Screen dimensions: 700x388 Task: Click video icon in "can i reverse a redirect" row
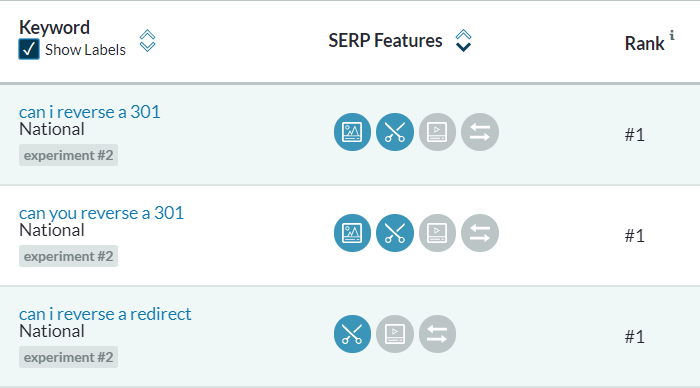point(395,334)
